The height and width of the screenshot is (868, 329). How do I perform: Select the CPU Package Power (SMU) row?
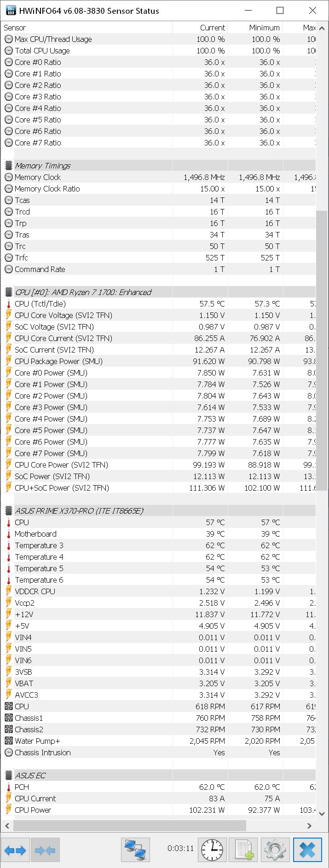[x=58, y=361]
